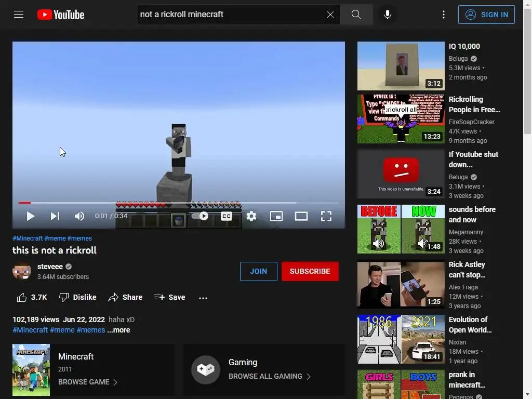Skip to the next video
The image size is (532, 399).
(55, 216)
